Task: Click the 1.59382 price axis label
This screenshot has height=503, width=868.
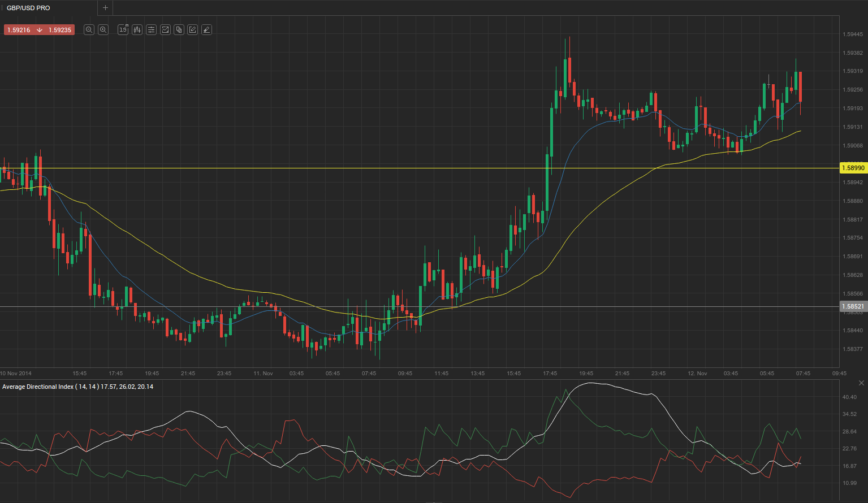Action: point(853,53)
